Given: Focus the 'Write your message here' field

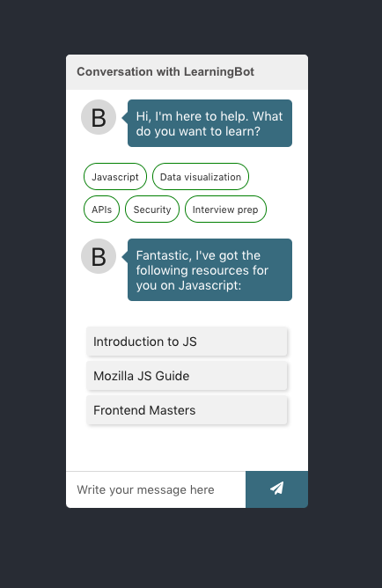Looking at the screenshot, I should coord(156,489).
